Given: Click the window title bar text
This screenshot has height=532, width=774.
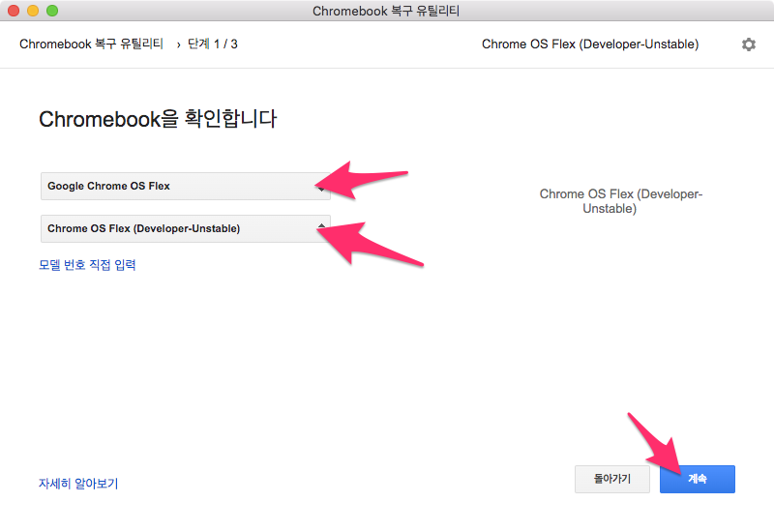Looking at the screenshot, I should click(x=386, y=11).
